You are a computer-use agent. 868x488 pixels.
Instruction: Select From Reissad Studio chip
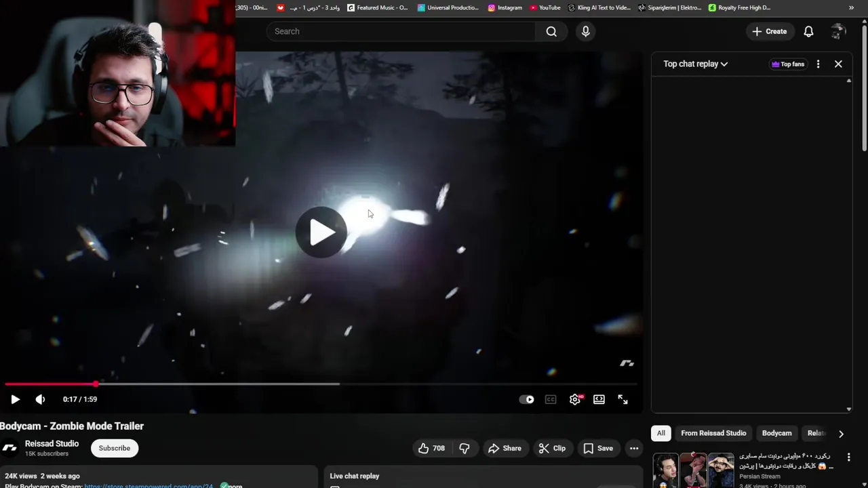(x=713, y=433)
